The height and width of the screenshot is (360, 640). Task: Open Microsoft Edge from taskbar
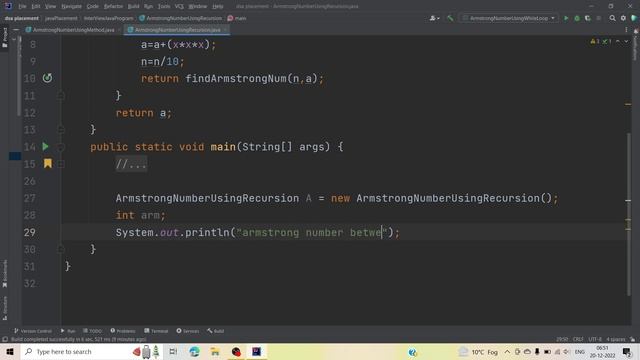pyautogui.click(x=194, y=351)
